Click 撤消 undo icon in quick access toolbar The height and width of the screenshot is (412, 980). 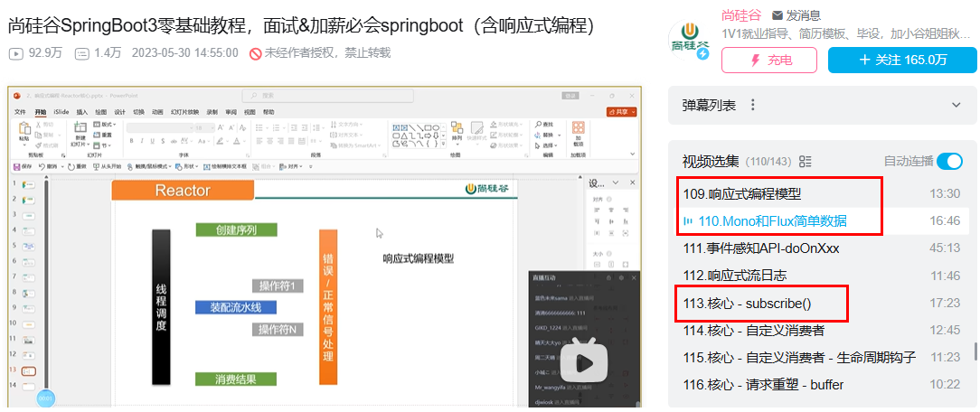point(42,166)
